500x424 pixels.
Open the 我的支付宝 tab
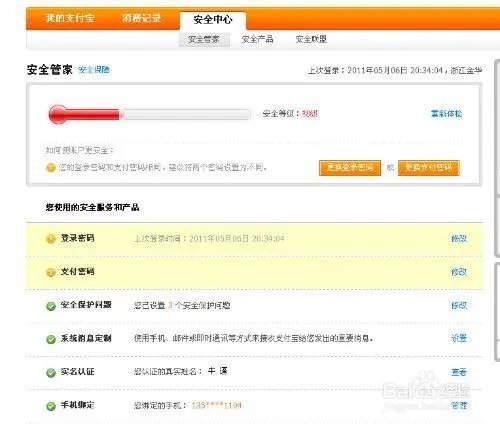tap(70, 18)
